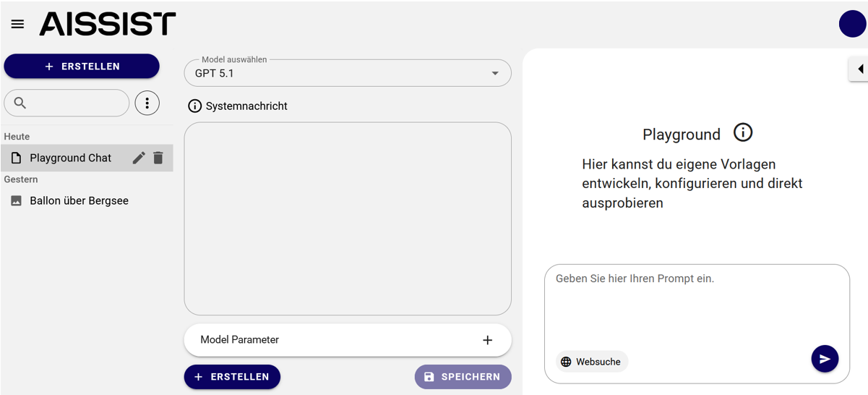868x395 pixels.
Task: Click the AISSIST logo
Action: (x=108, y=24)
